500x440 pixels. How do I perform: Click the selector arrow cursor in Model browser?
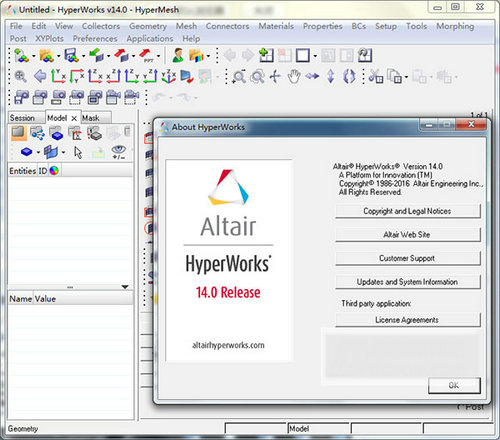[x=78, y=153]
